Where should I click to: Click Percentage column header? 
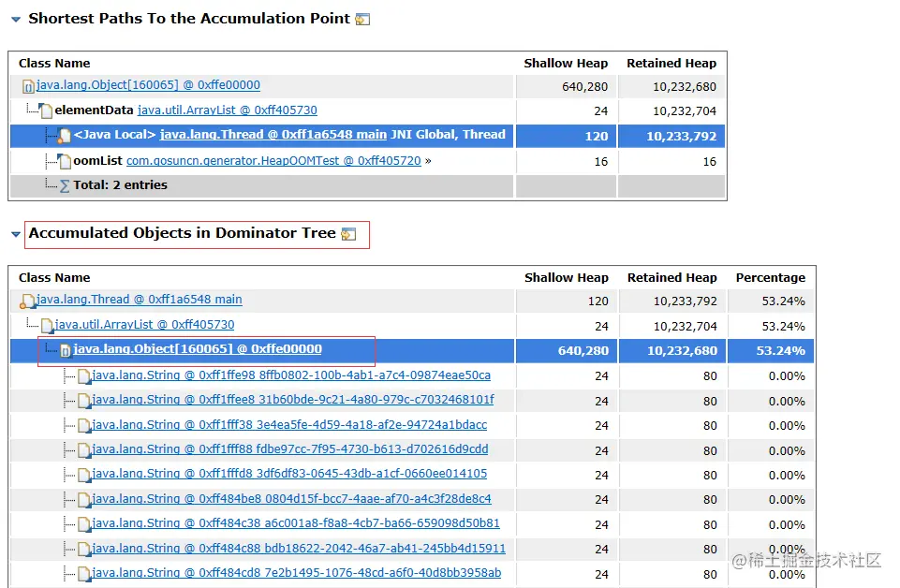[x=770, y=277]
